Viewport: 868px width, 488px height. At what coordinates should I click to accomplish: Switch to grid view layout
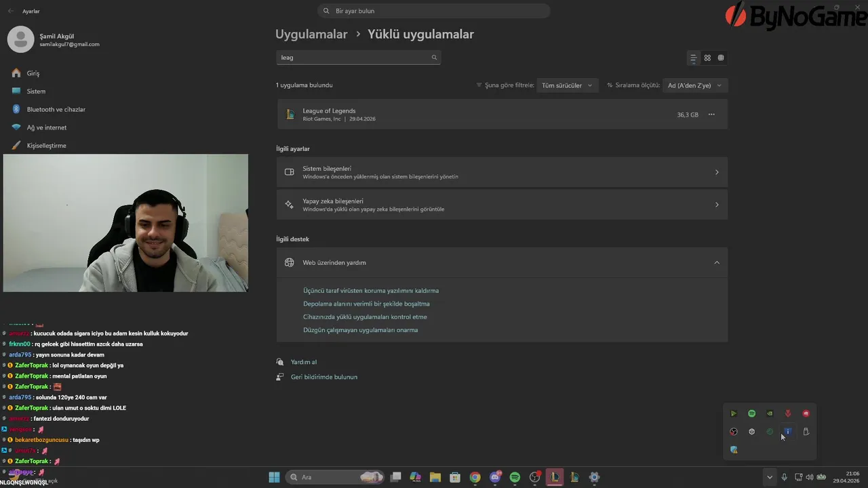coord(707,58)
